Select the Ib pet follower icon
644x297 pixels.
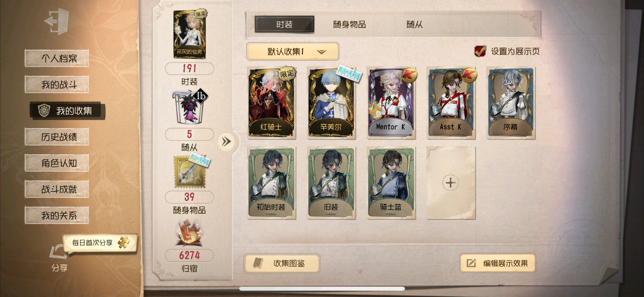[x=190, y=106]
